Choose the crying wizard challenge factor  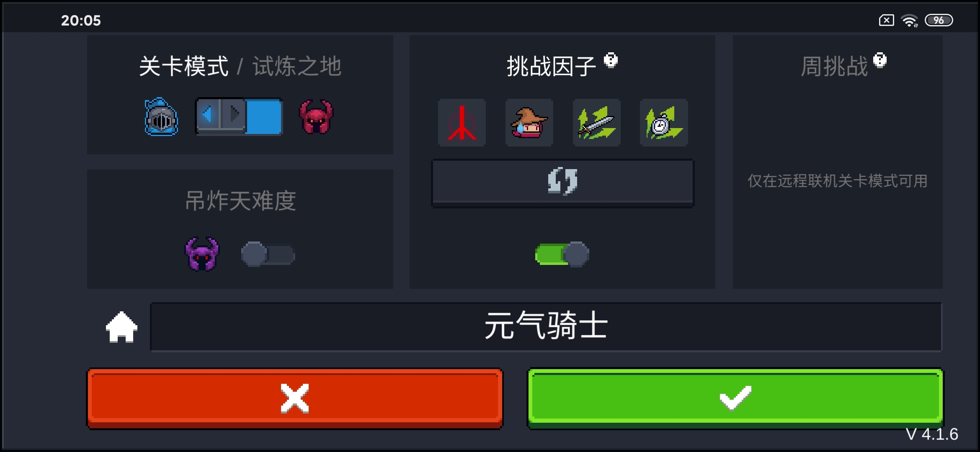(x=529, y=123)
